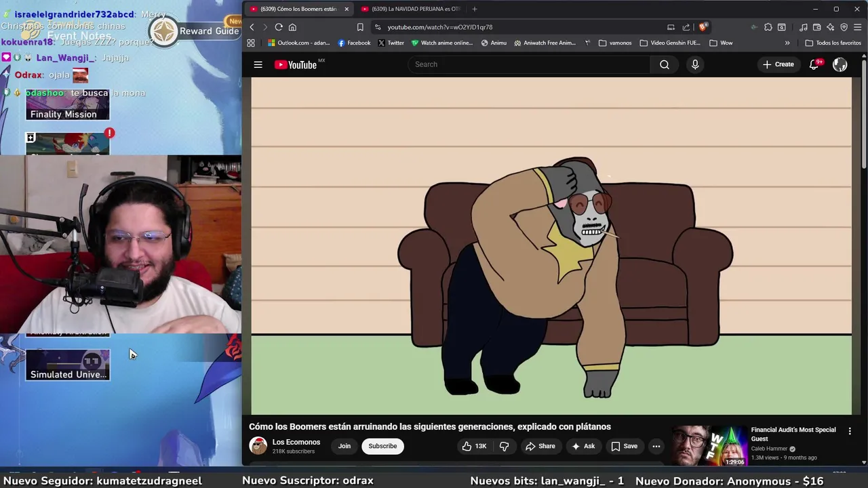Viewport: 868px width, 488px height.
Task: Click the Share button under the video
Action: click(x=540, y=446)
